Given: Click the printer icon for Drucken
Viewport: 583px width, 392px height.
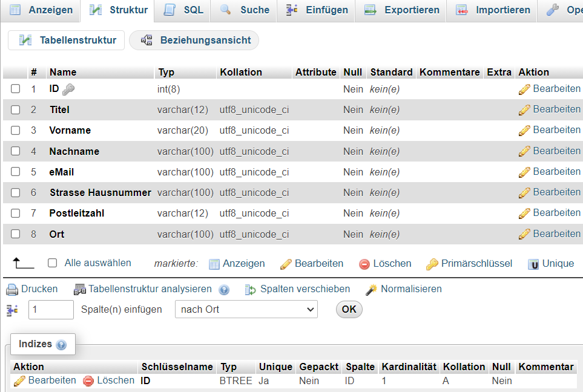Looking at the screenshot, I should 12,289.
